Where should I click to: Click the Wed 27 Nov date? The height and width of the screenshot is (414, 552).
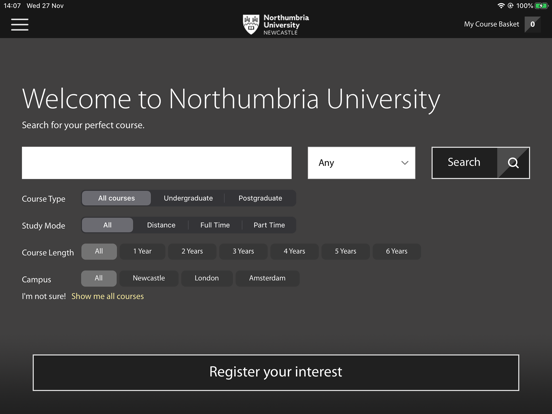(45, 6)
